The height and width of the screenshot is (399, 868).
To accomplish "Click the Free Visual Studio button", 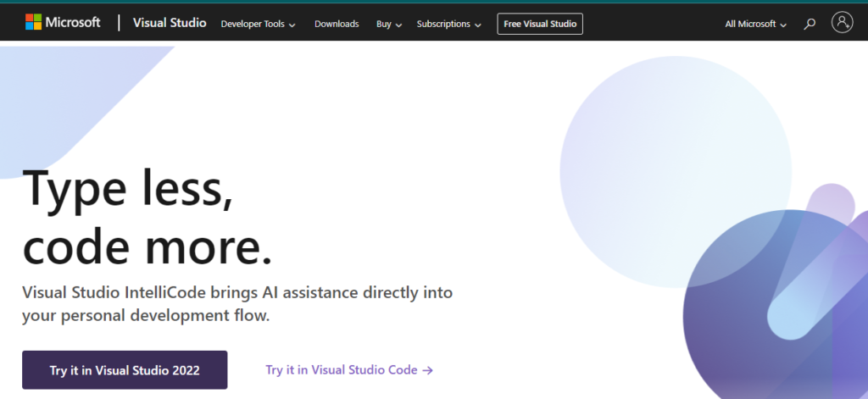I will click(x=540, y=24).
